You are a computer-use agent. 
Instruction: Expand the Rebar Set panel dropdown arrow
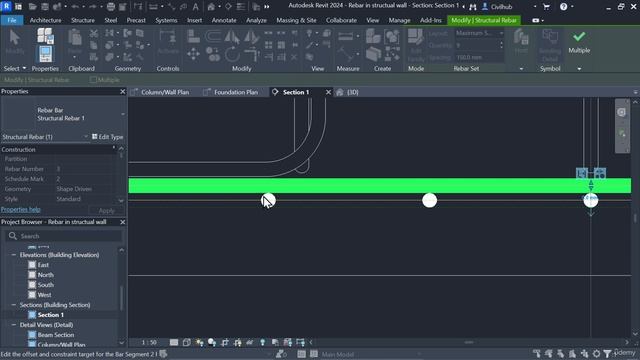(521, 69)
